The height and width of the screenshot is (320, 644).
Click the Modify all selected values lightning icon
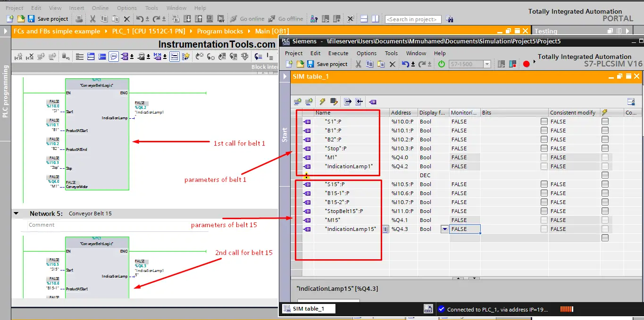323,101
